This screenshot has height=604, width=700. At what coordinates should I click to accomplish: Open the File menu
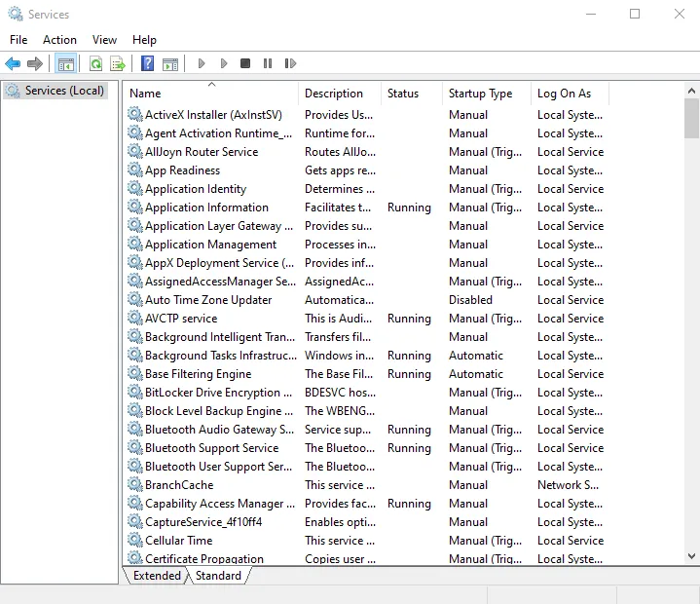[18, 40]
